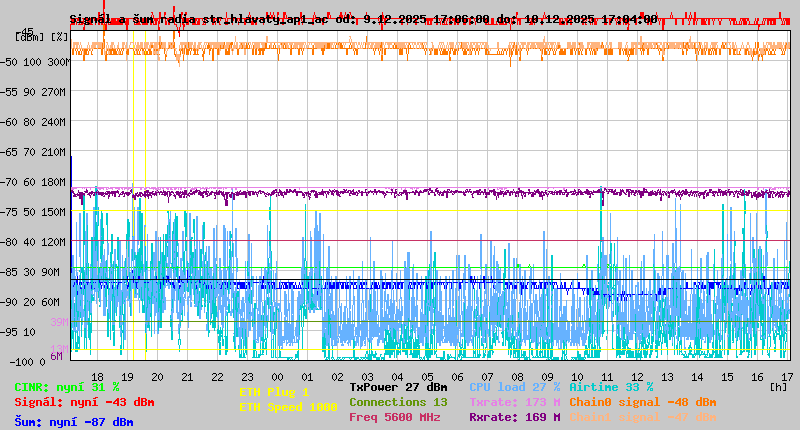Click hour '17' at the time axis end

coord(787,377)
